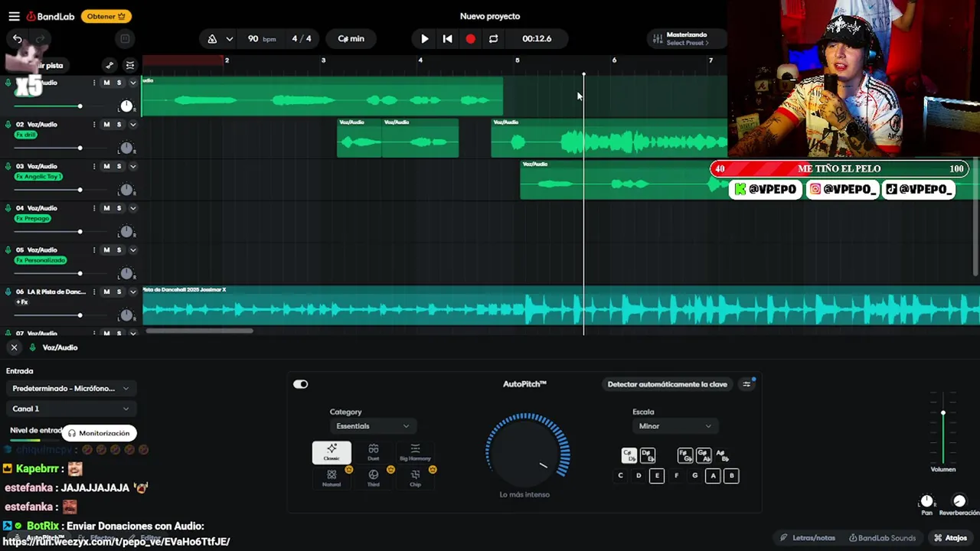This screenshot has height=551, width=980.
Task: Open the Category Essentials dropdown
Action: [373, 426]
